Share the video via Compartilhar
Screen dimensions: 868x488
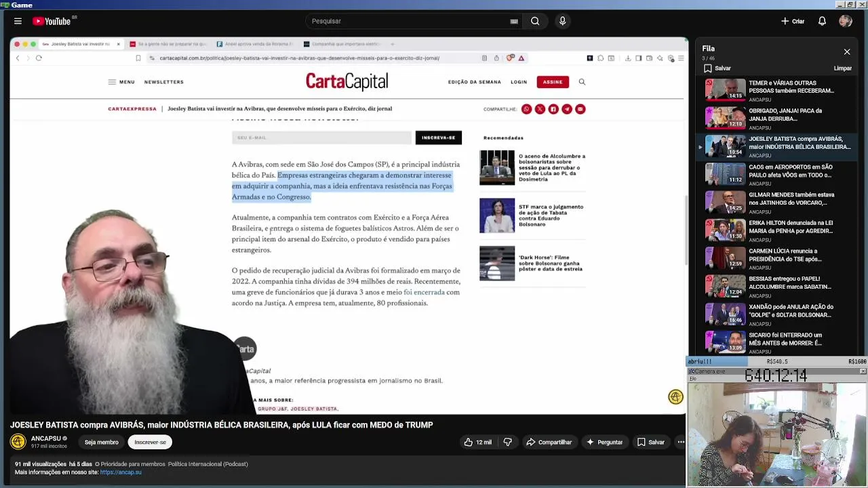point(549,442)
